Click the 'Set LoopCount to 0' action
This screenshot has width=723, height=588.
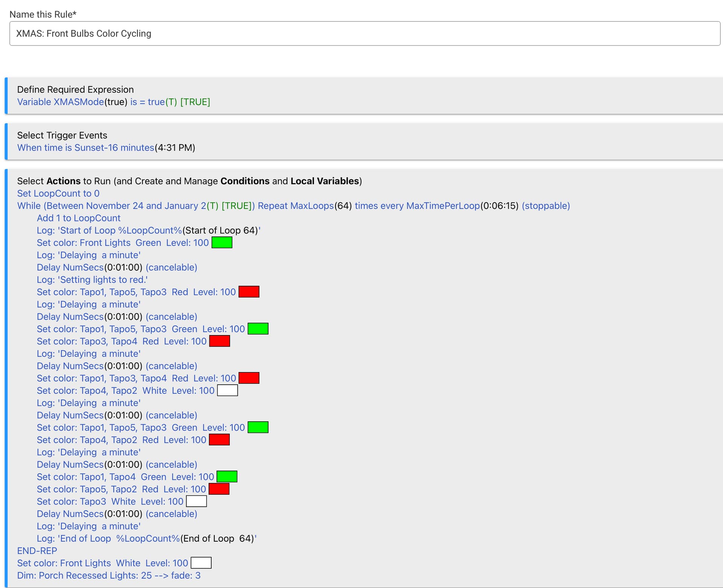[x=58, y=193]
